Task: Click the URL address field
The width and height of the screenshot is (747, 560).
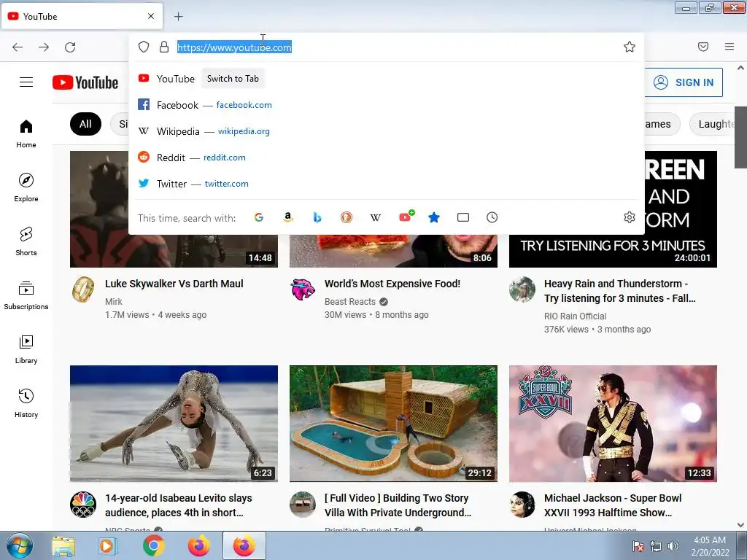Action: pos(386,47)
